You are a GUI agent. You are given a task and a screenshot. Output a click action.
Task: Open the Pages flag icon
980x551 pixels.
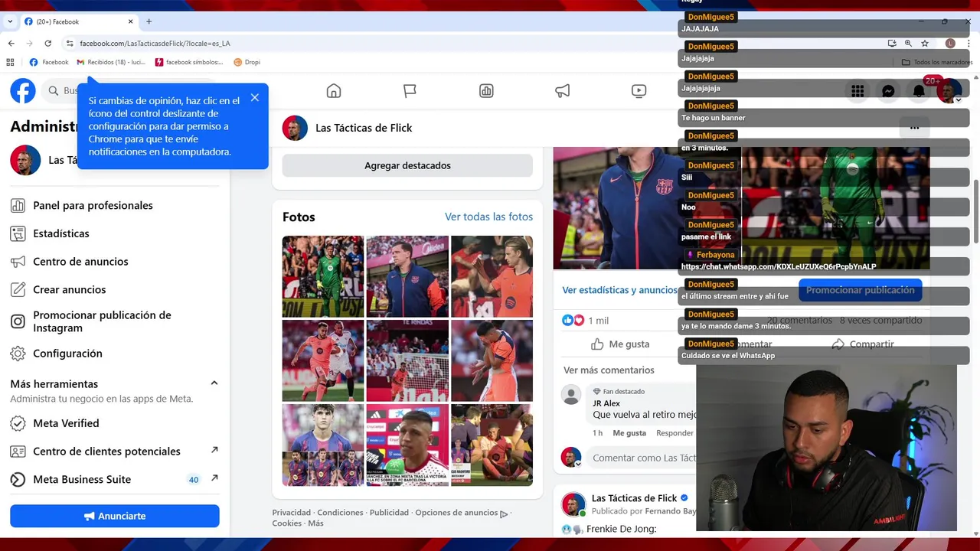coord(410,91)
